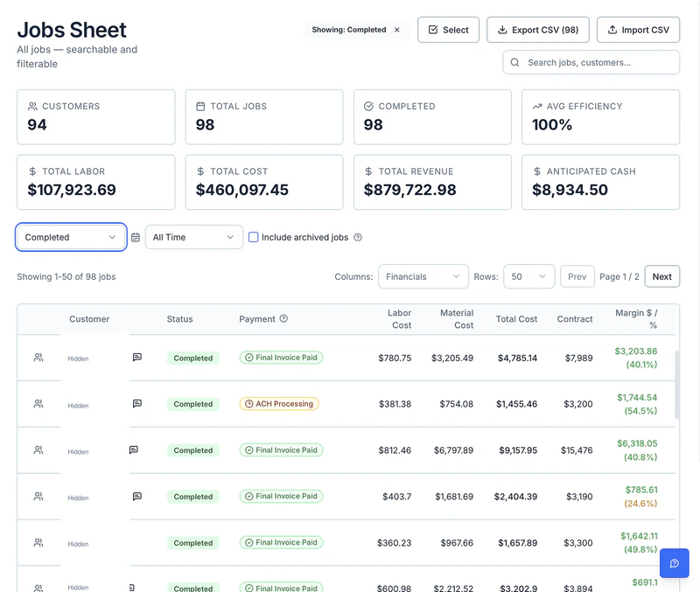Screen dimensions: 700x592
Task: Export CSV of 98 jobs
Action: click(x=538, y=30)
